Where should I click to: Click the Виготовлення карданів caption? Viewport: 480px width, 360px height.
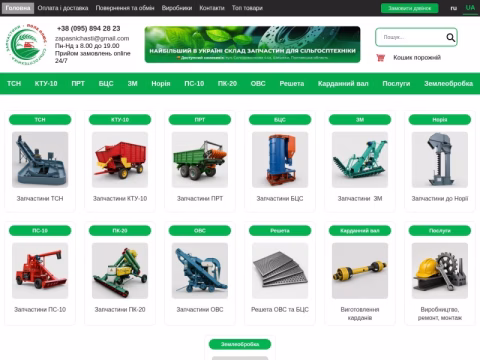pyautogui.click(x=360, y=314)
